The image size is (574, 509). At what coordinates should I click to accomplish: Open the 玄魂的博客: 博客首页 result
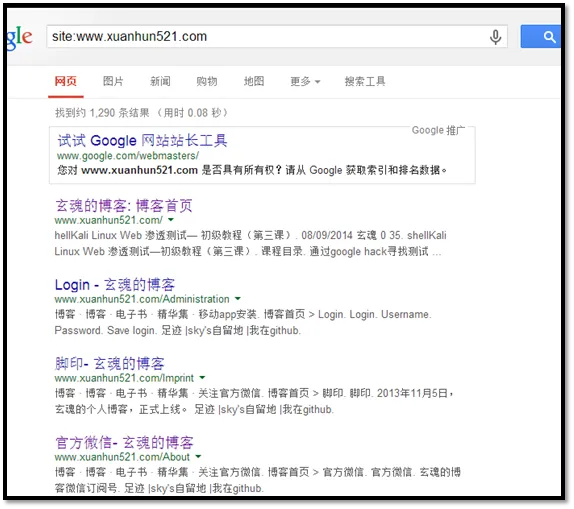click(124, 205)
